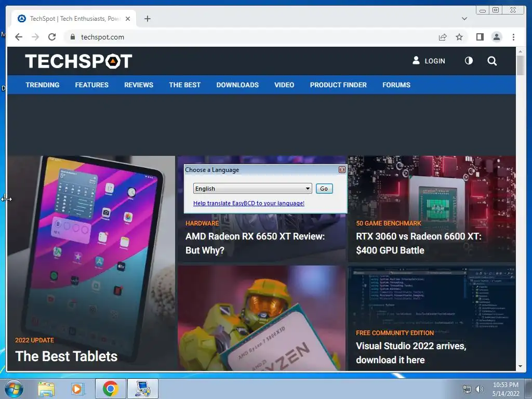The height and width of the screenshot is (399, 532).
Task: Open a new tab with plus button
Action: [x=147, y=19]
